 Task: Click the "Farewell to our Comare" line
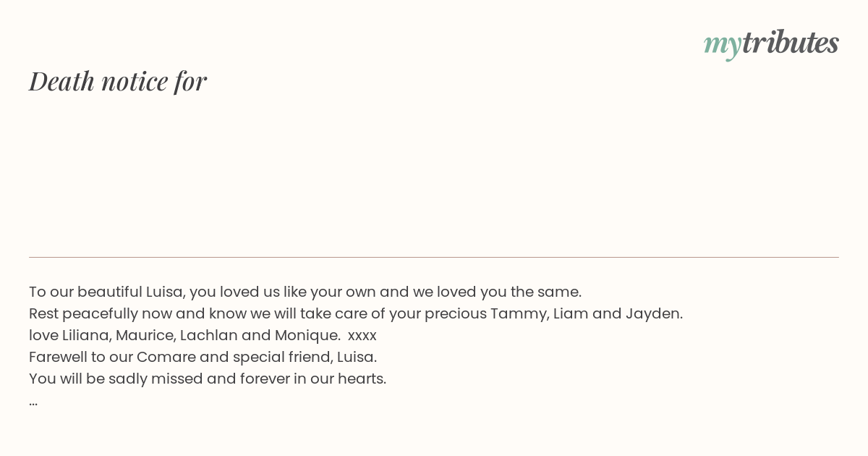(203, 357)
